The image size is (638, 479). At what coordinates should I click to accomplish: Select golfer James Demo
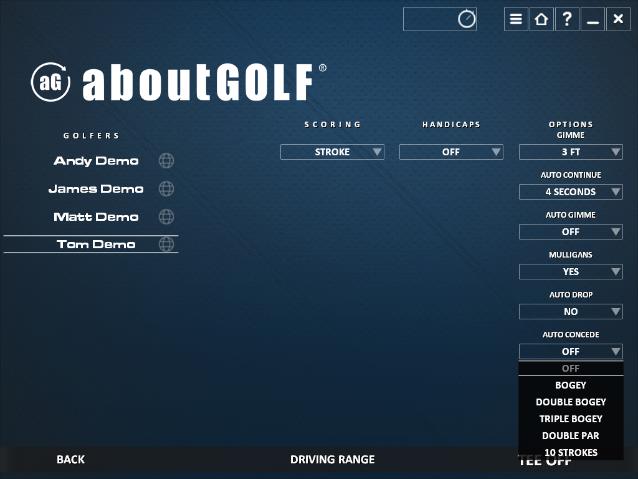(x=96, y=189)
